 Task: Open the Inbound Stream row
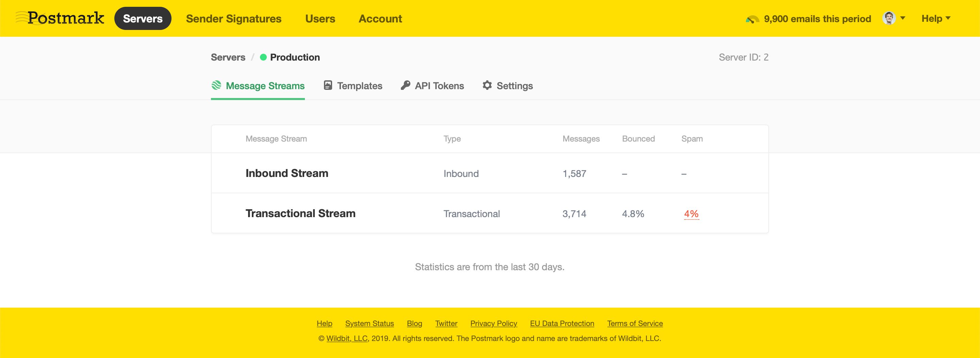287,173
